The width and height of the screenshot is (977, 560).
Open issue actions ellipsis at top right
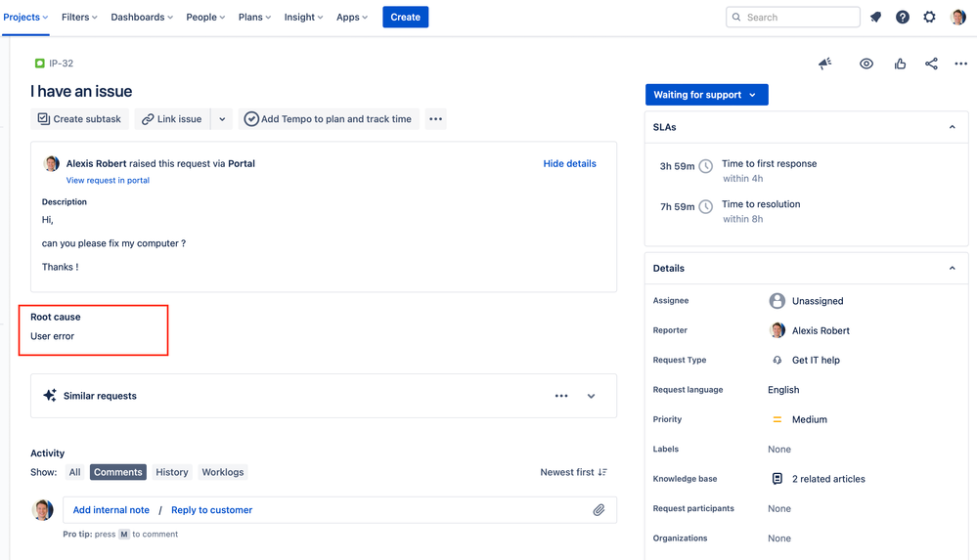(960, 64)
